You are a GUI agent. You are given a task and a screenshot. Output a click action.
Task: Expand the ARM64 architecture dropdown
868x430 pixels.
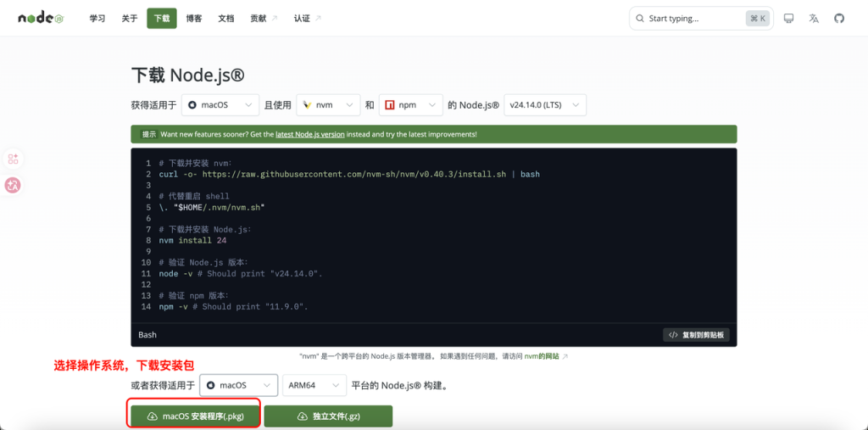point(314,385)
